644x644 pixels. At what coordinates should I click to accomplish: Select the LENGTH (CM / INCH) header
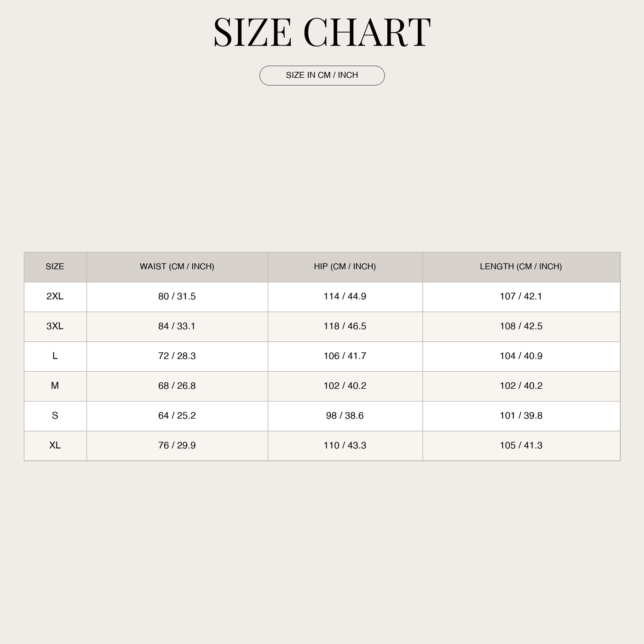click(521, 267)
